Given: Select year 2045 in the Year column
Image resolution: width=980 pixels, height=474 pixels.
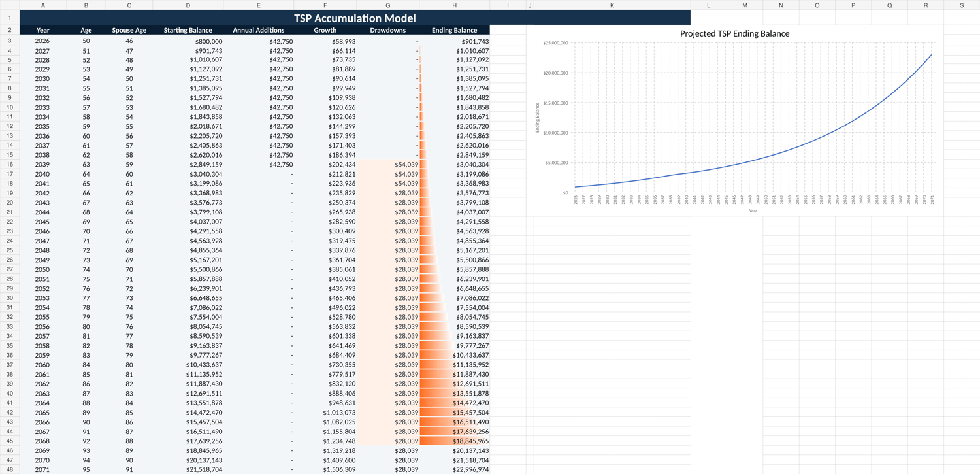Looking at the screenshot, I should (43, 222).
